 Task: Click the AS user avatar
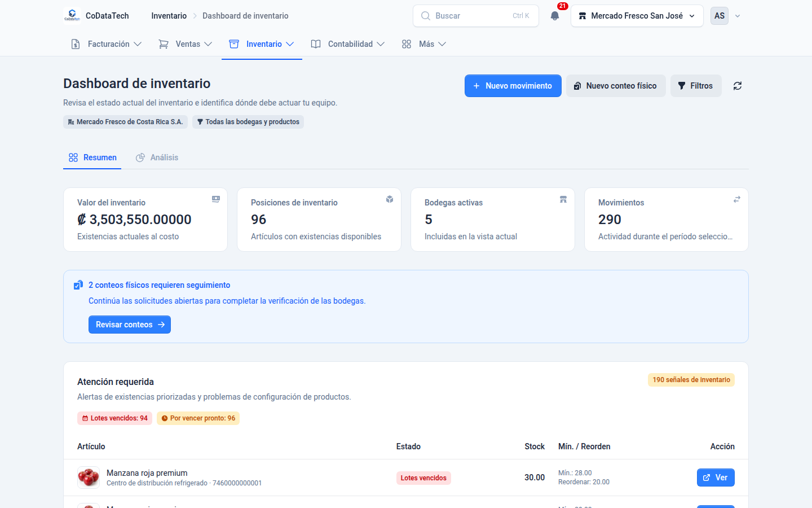pos(720,16)
